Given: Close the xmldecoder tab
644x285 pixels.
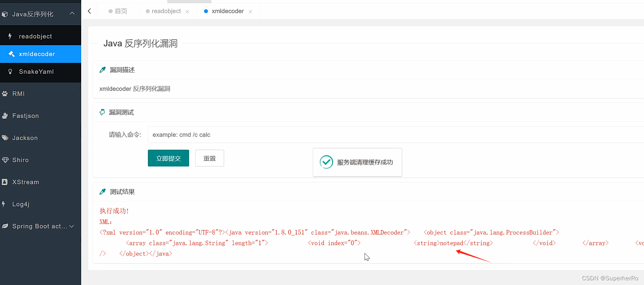Looking at the screenshot, I should (x=250, y=11).
